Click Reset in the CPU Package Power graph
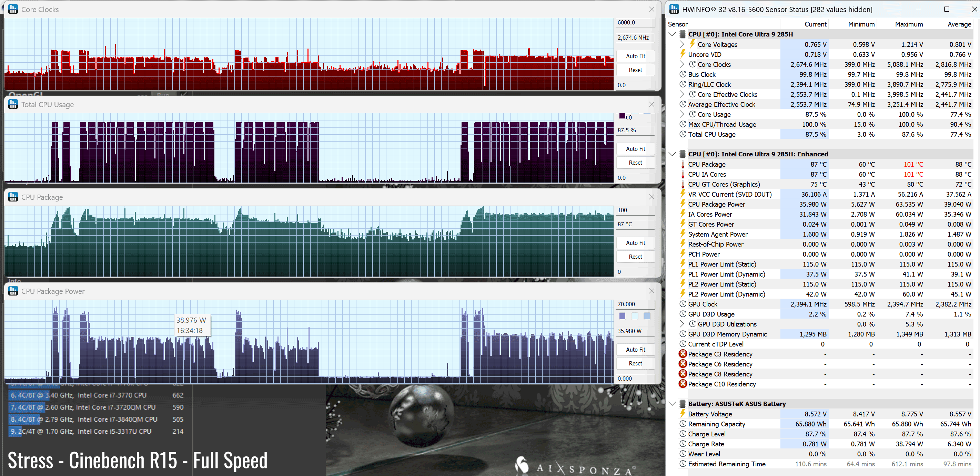 [x=635, y=363]
